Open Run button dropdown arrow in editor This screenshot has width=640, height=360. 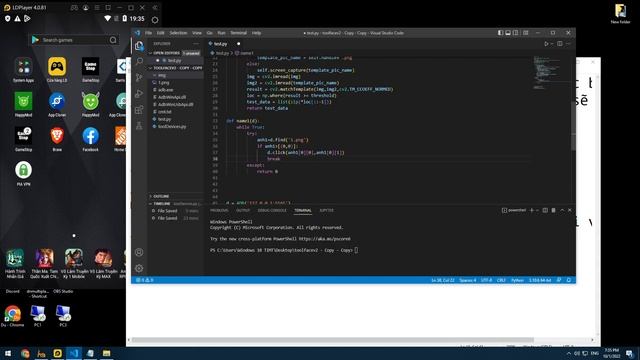tap(552, 44)
